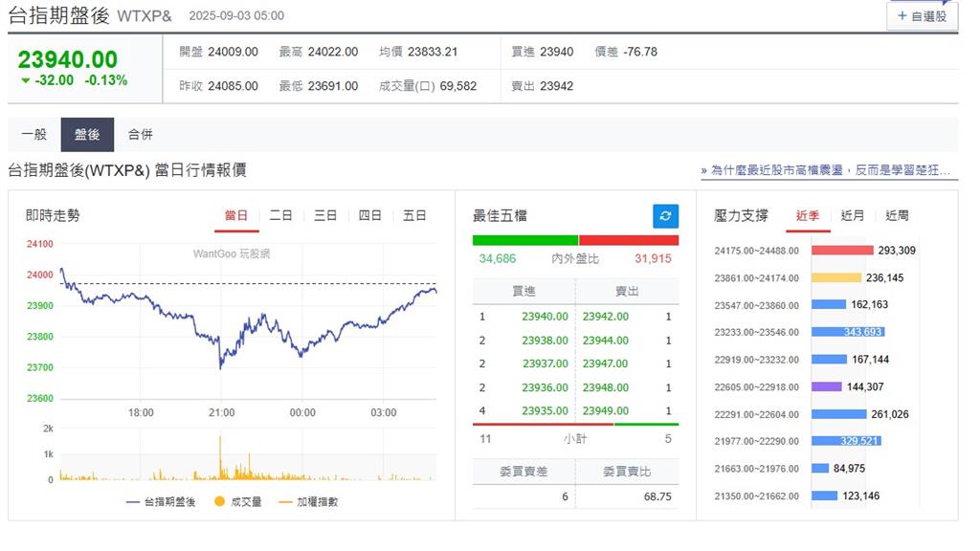The height and width of the screenshot is (551, 980).
Task: Click ask price 23948.00
Action: 606,388
